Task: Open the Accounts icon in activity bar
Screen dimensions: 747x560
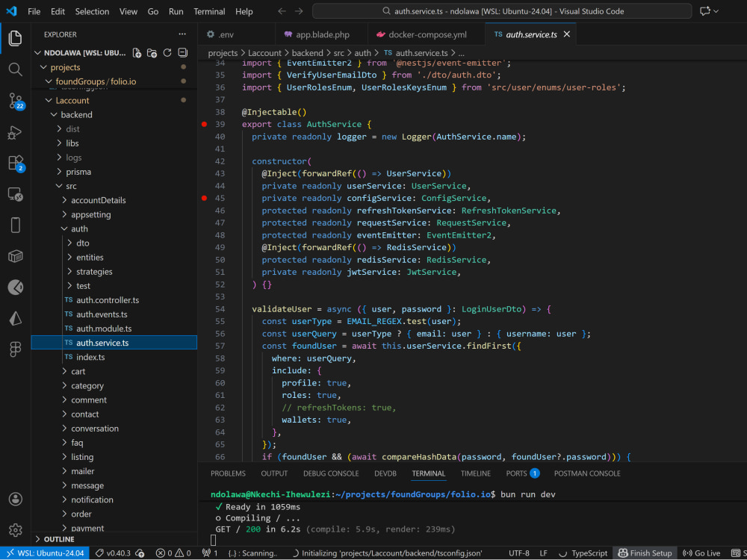Action: (x=15, y=499)
